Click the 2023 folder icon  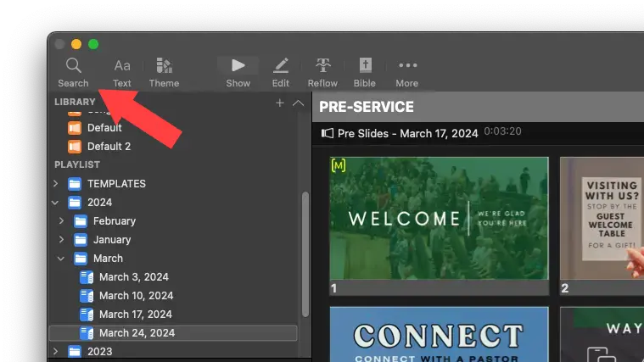(x=75, y=351)
